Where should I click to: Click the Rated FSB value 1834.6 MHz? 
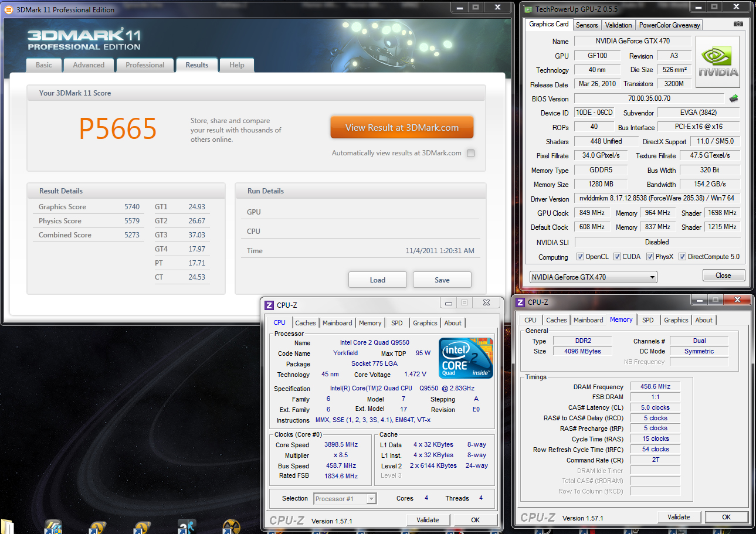click(341, 477)
